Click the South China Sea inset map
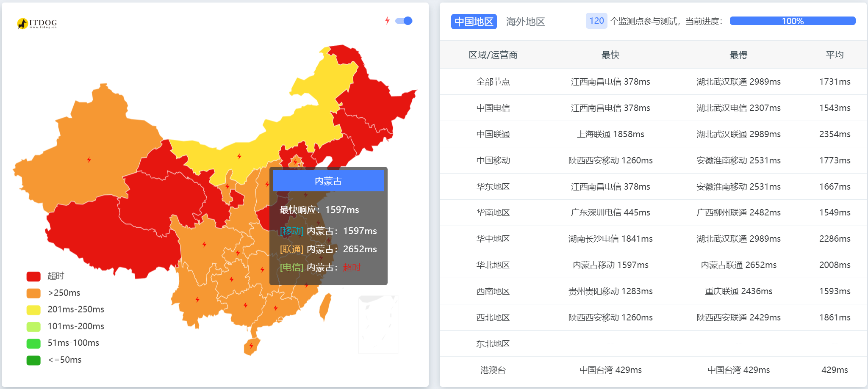The image size is (868, 389). (378, 324)
